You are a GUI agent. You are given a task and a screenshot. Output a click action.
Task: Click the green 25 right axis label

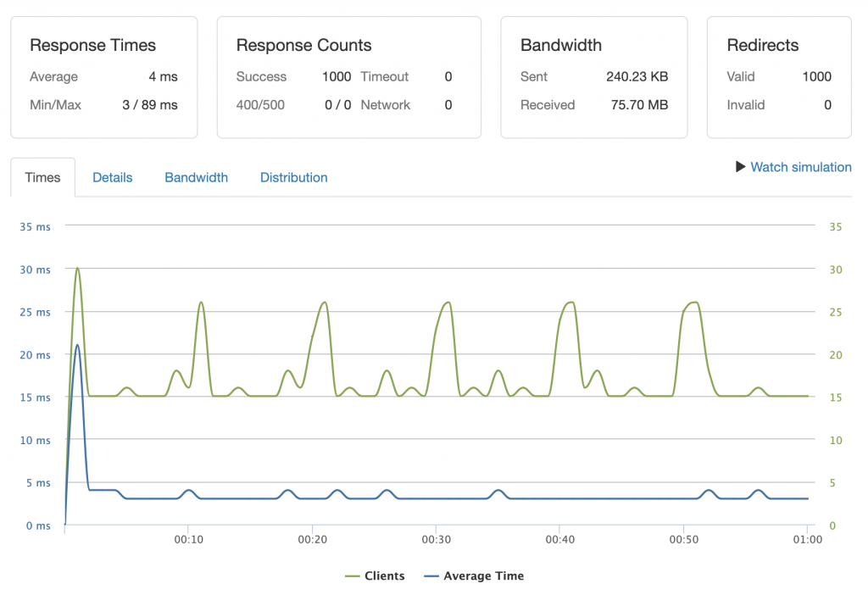click(835, 313)
